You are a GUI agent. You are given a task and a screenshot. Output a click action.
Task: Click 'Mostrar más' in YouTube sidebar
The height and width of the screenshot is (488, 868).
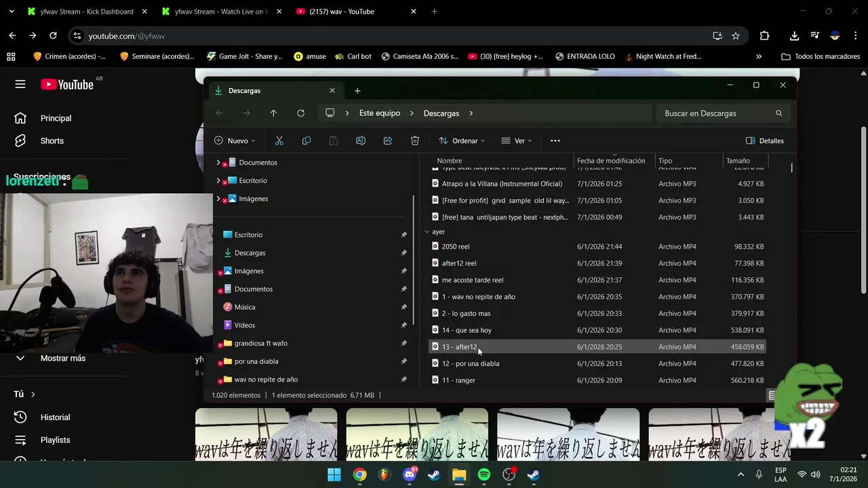pyautogui.click(x=62, y=358)
